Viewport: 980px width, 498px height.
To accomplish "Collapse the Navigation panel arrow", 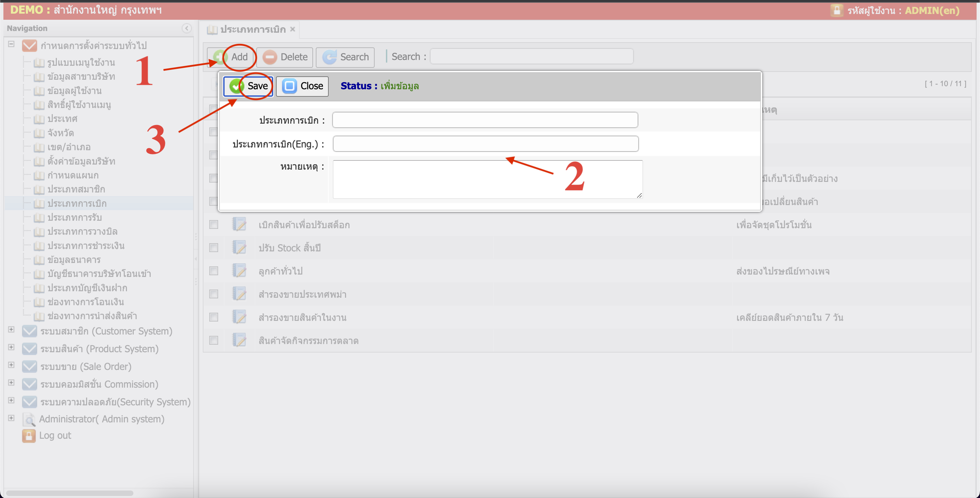I will 186,28.
